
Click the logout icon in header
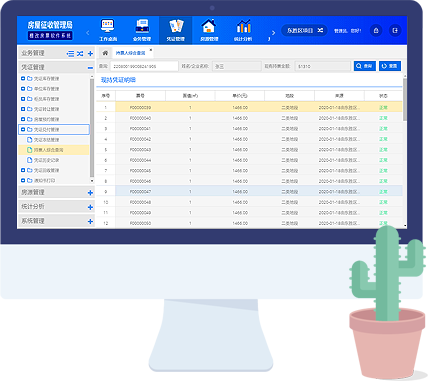pyautogui.click(x=395, y=31)
